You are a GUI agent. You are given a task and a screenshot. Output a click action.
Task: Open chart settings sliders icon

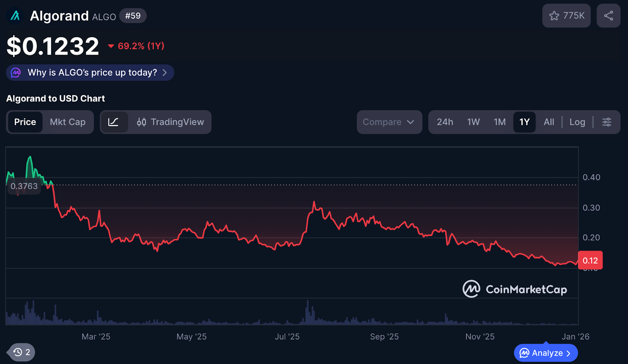pos(606,122)
